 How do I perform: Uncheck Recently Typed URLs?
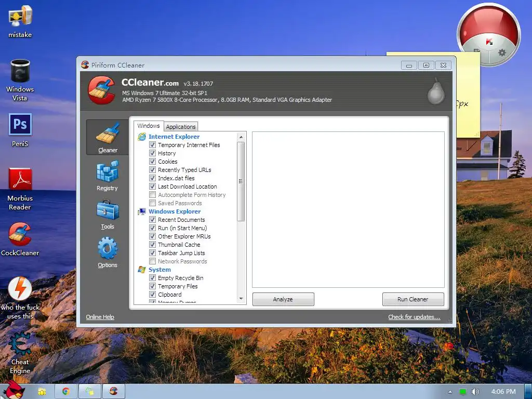tap(152, 170)
